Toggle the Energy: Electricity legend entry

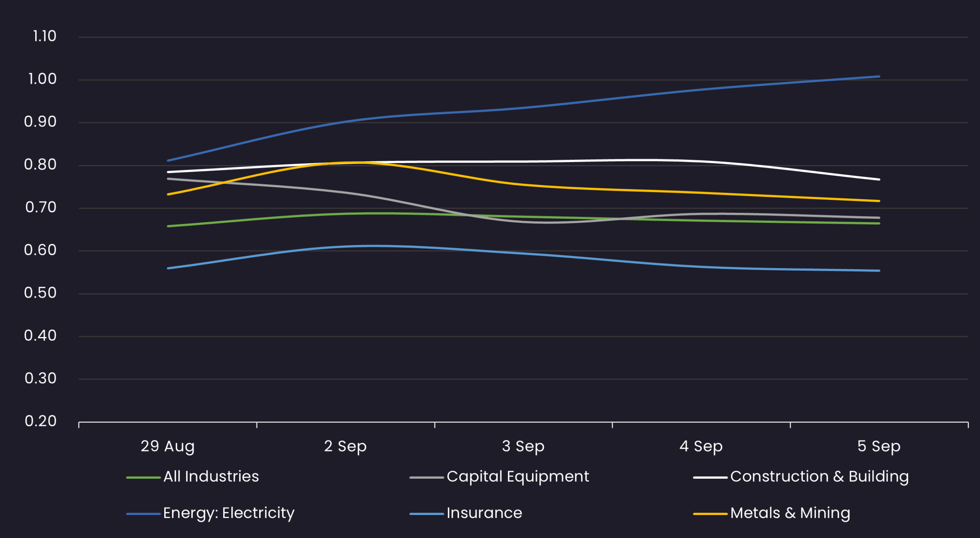point(229,513)
